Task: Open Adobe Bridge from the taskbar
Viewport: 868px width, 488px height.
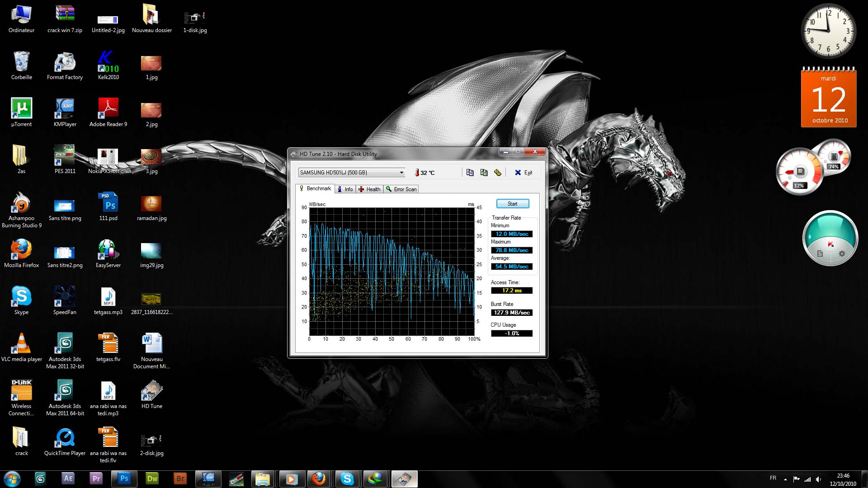Action: coord(180,479)
